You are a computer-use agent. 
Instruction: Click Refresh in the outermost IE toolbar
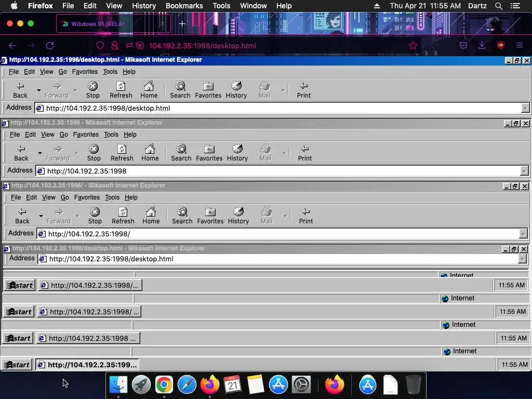click(x=121, y=90)
